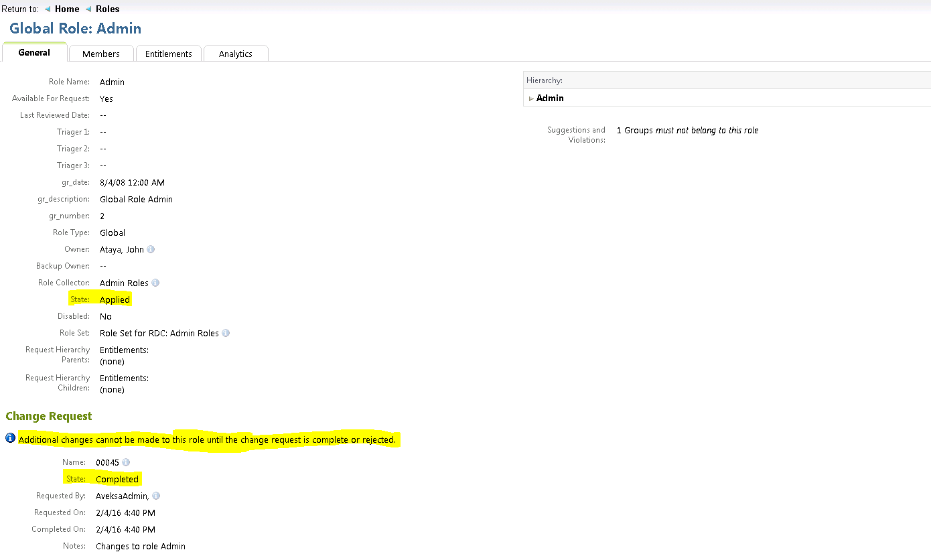The height and width of the screenshot is (560, 931).
Task: Click the blue information icon under Change Request
Action: 10,438
